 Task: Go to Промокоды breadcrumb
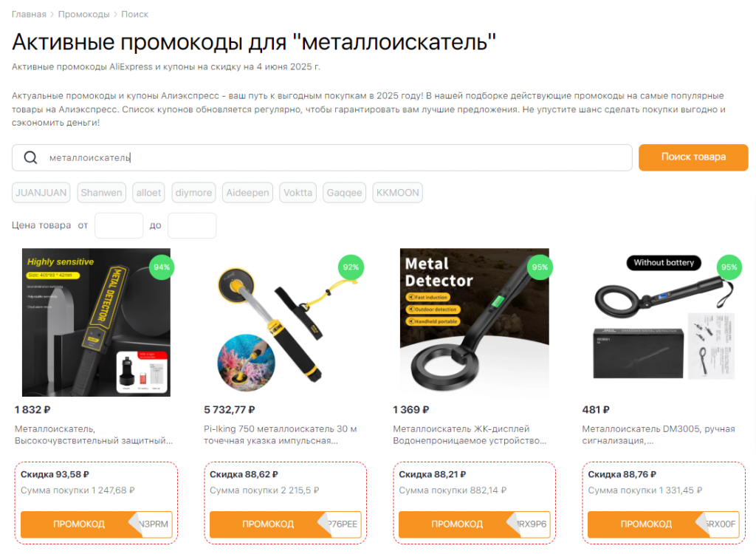[84, 15]
